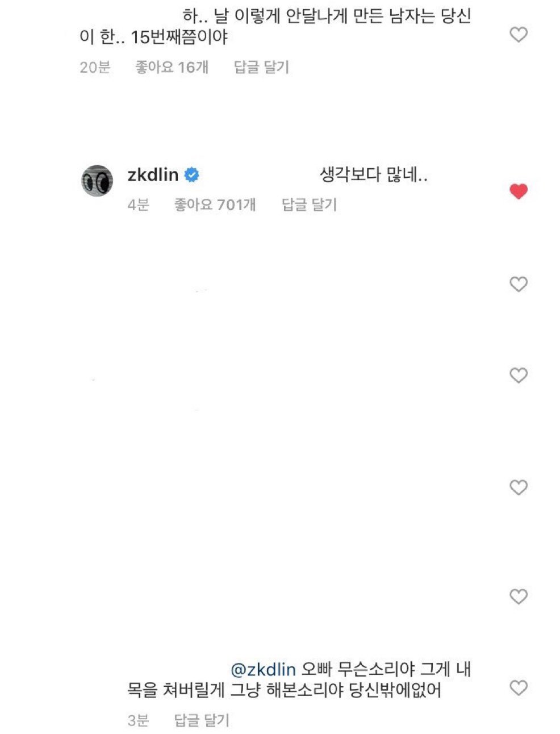Like the blank comment directly below zkdlin's reply

[518, 284]
